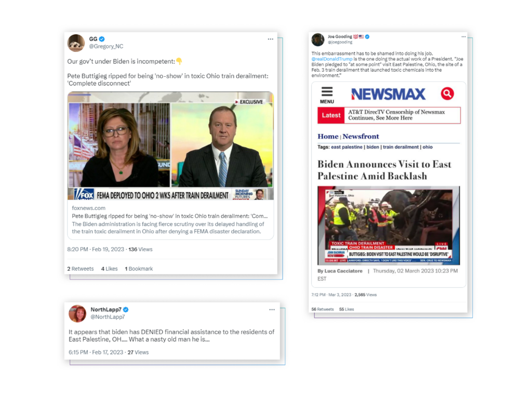Select the 'east palestine' tag
Viewport: 532px width, 402px height.
[347, 147]
